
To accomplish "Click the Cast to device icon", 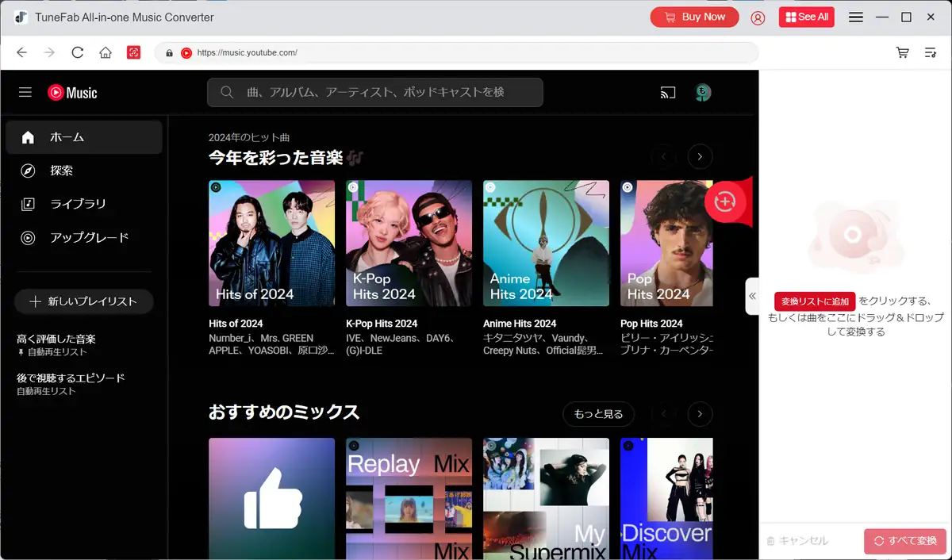I will 668,92.
